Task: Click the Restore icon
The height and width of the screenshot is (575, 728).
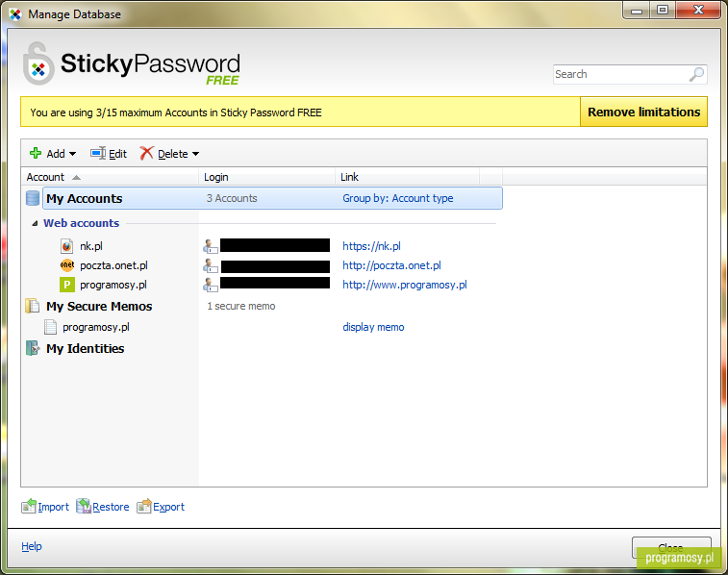Action: [x=84, y=506]
